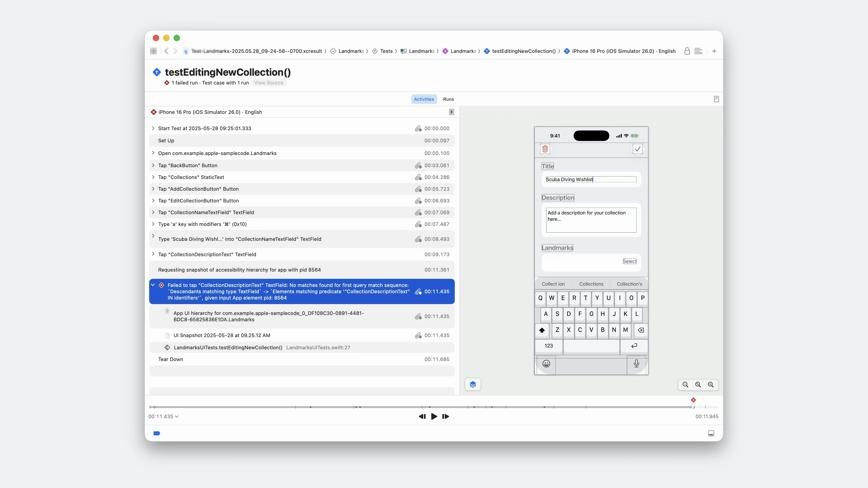Open the related items grid icon
The image size is (868, 488).
tap(153, 51)
